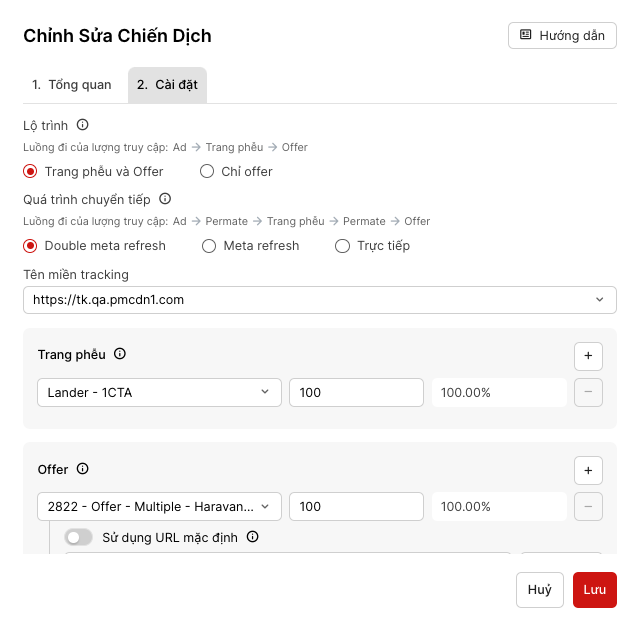The width and height of the screenshot is (640, 629).
Task: Click info icon beside Quá trình chuyển tiếp
Action: pyautogui.click(x=165, y=199)
